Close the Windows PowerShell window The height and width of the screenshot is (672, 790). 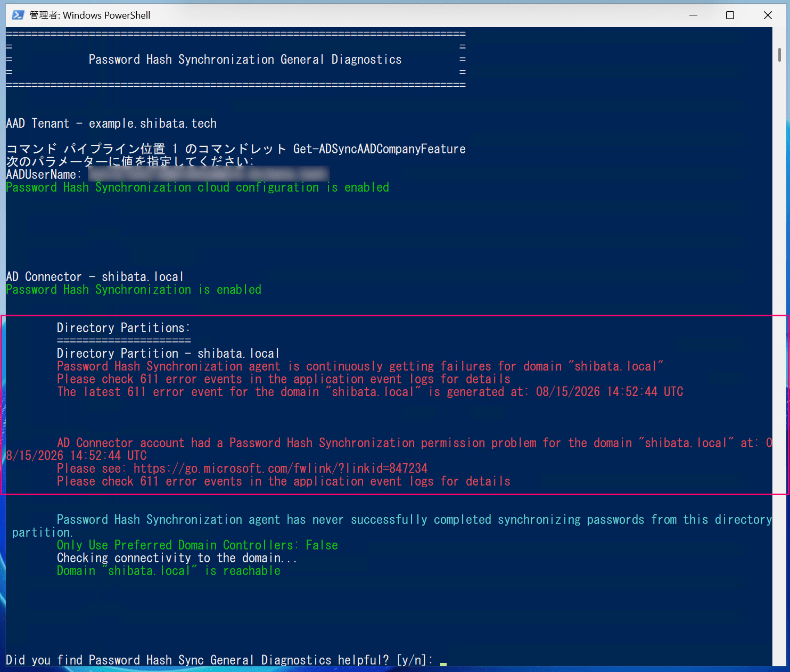click(x=768, y=15)
